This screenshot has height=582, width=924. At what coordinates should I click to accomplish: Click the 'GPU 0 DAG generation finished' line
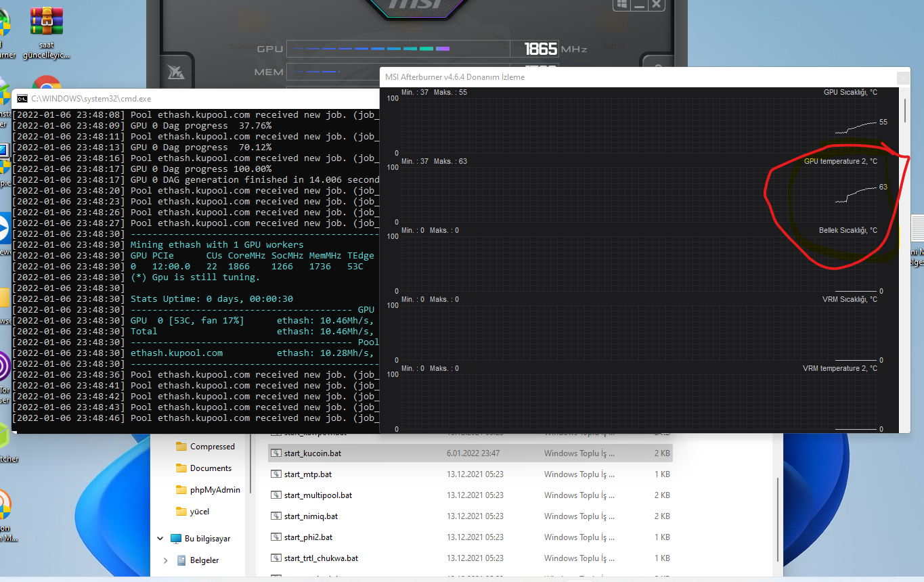coord(255,180)
